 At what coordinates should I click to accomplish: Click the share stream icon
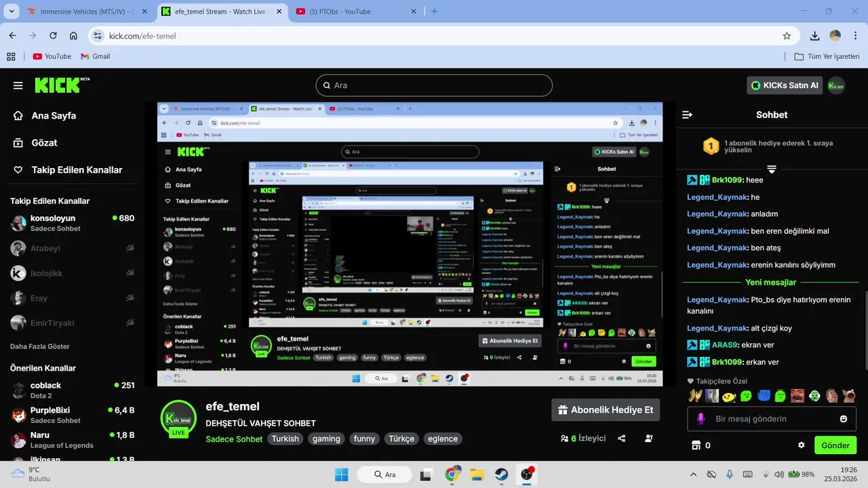622,439
